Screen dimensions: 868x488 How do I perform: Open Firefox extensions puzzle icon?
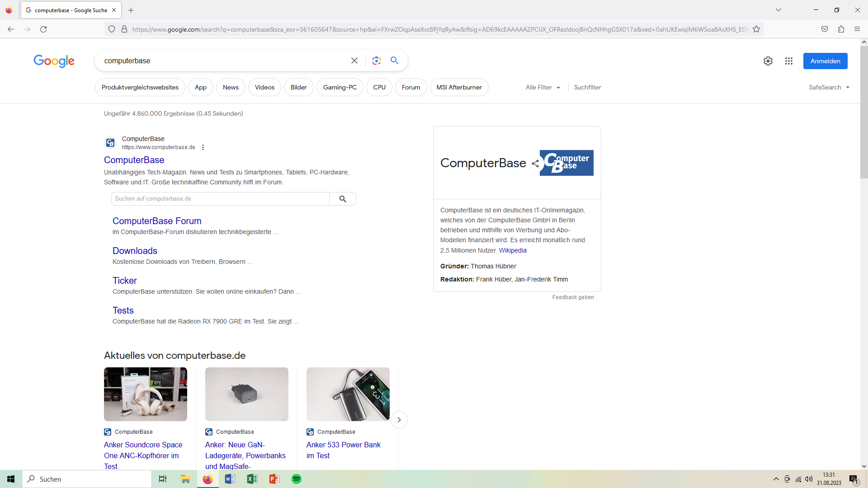841,29
